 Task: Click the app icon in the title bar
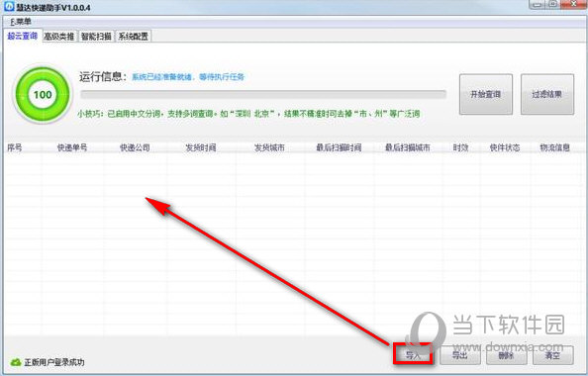tap(9, 7)
